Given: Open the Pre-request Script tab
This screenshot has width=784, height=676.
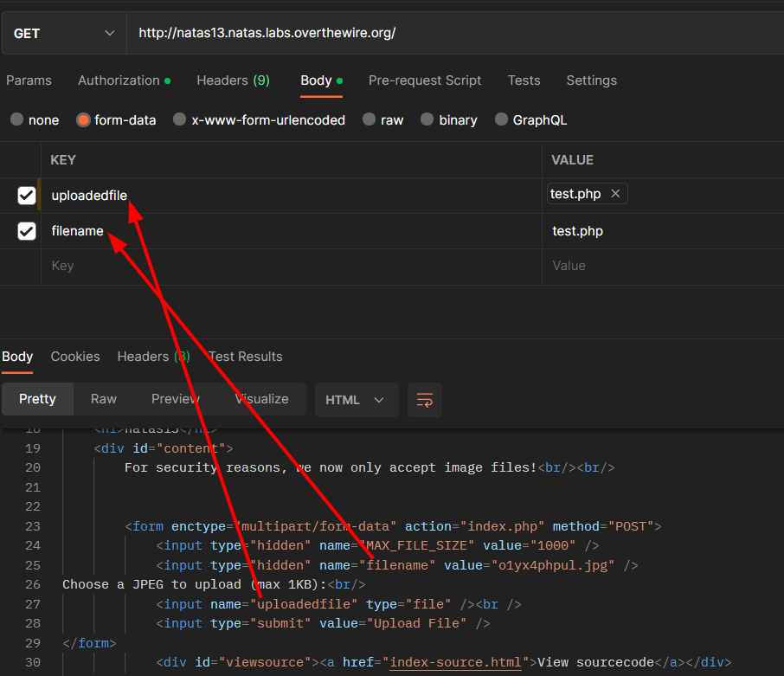Looking at the screenshot, I should click(x=425, y=80).
